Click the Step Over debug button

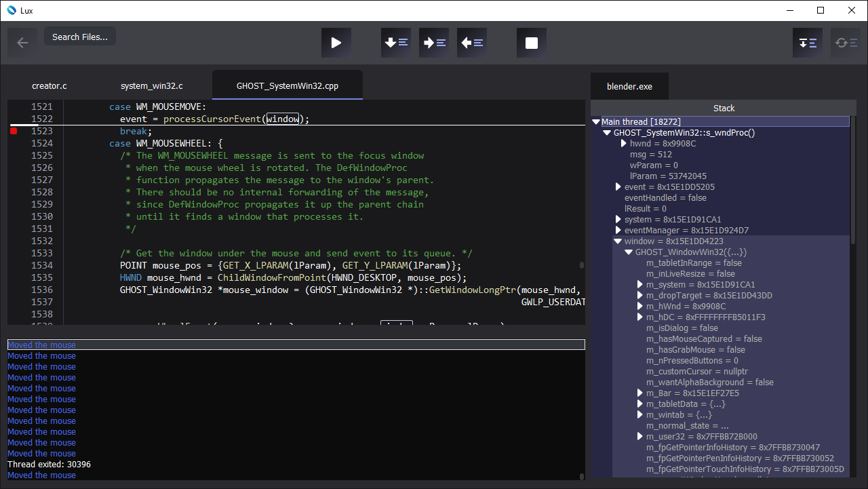[434, 43]
